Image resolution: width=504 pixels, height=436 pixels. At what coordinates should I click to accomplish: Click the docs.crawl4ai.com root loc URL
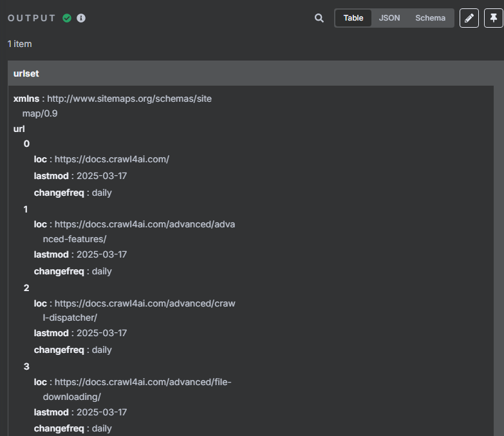click(112, 159)
